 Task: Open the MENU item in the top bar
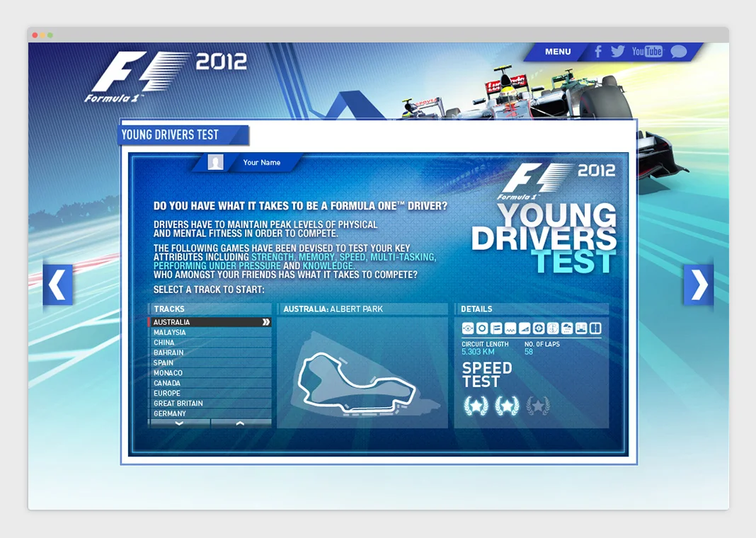[x=558, y=51]
